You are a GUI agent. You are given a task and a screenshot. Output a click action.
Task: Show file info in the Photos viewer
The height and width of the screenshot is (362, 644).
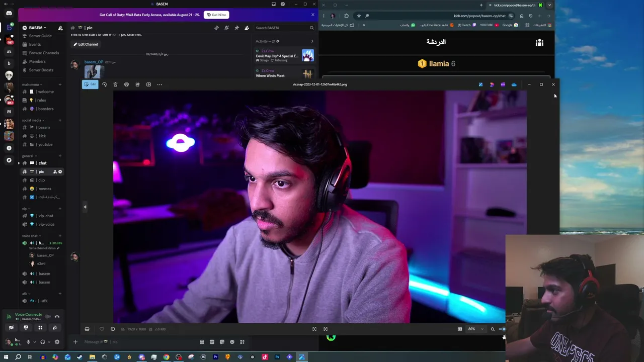tap(113, 329)
